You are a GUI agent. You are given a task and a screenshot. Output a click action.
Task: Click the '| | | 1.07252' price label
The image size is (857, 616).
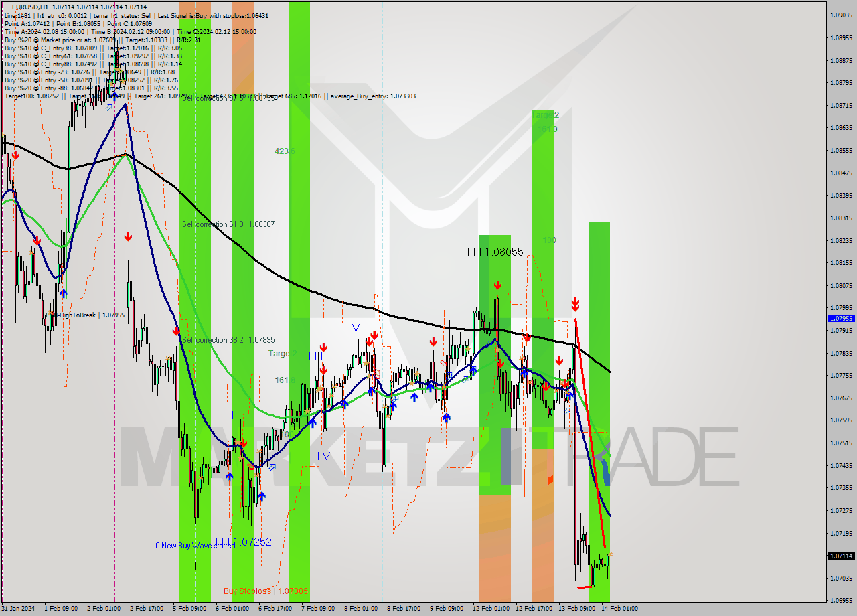[x=244, y=542]
